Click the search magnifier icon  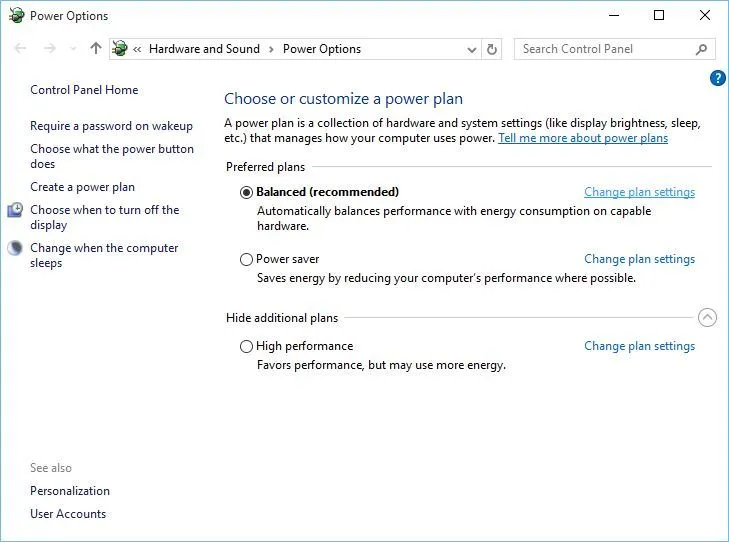(x=701, y=49)
